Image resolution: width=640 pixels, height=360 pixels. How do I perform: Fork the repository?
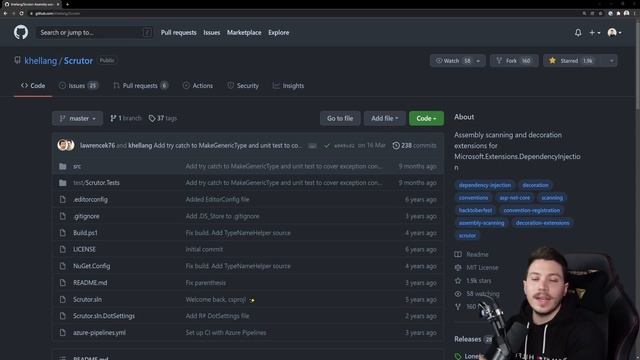point(514,61)
